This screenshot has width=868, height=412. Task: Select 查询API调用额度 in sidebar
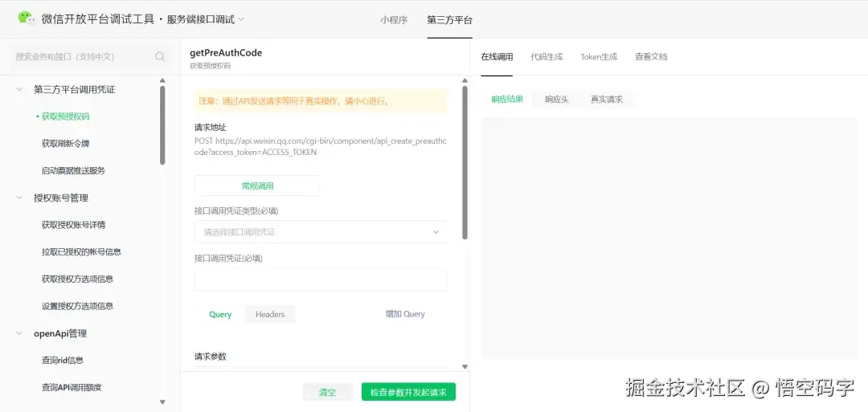point(72,387)
